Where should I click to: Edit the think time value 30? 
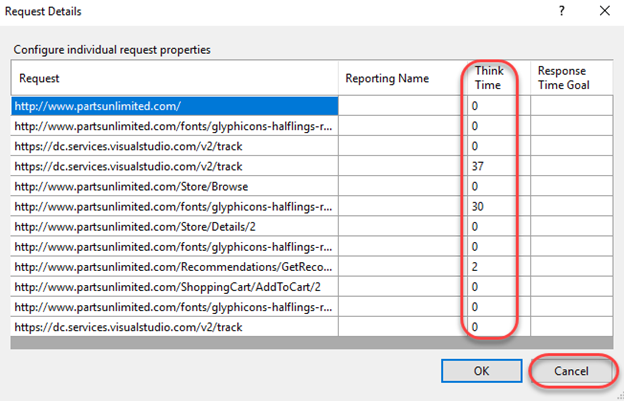[x=499, y=206]
